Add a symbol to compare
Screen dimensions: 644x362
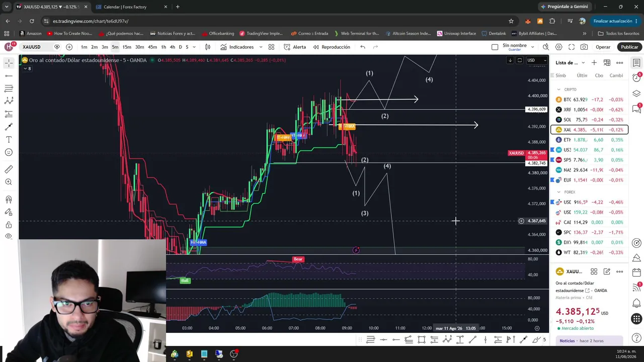pos(69,47)
